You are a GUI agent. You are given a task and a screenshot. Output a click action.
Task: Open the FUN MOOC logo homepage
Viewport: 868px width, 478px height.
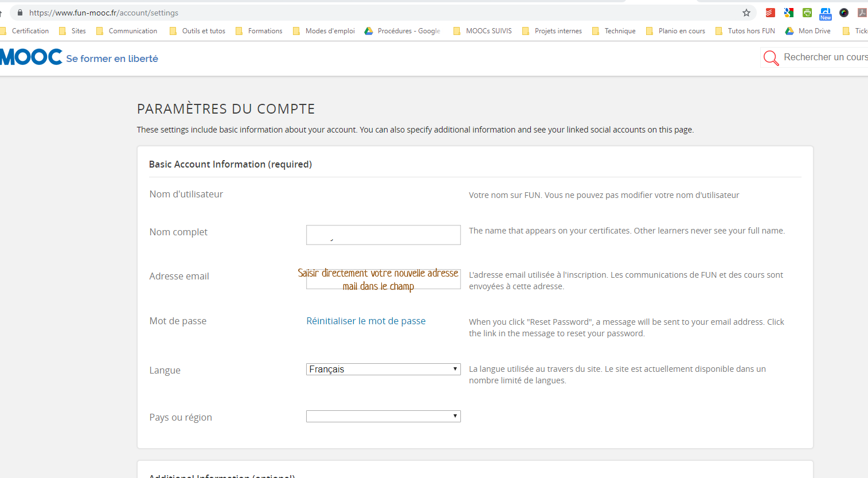tap(31, 57)
